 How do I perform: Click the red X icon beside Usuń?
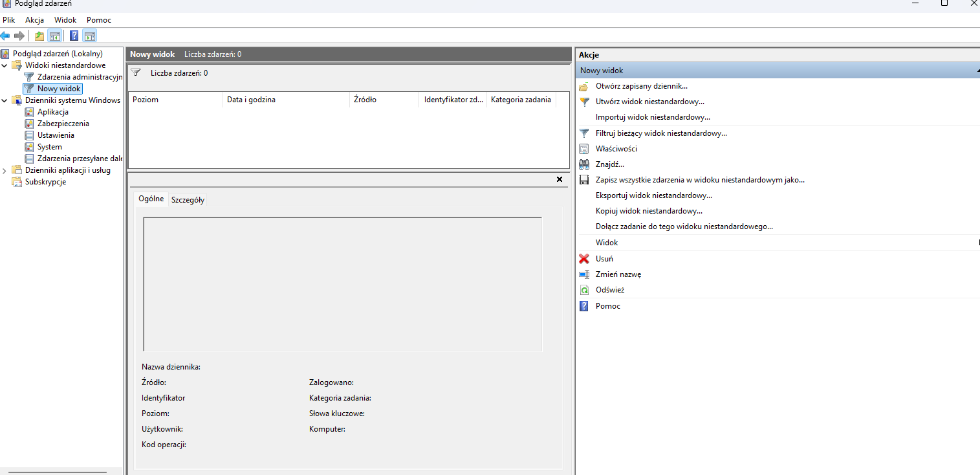tap(584, 259)
